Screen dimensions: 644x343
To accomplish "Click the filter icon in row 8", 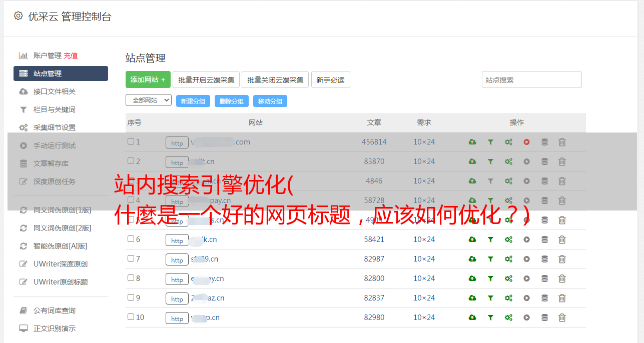I will point(490,278).
